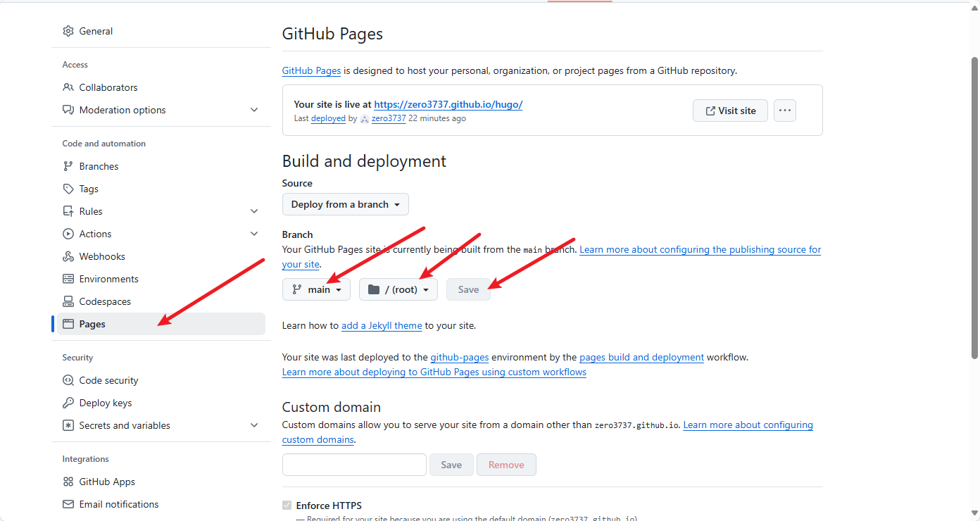Click the Environments server icon
Screen dimensions: 980x521
68,279
